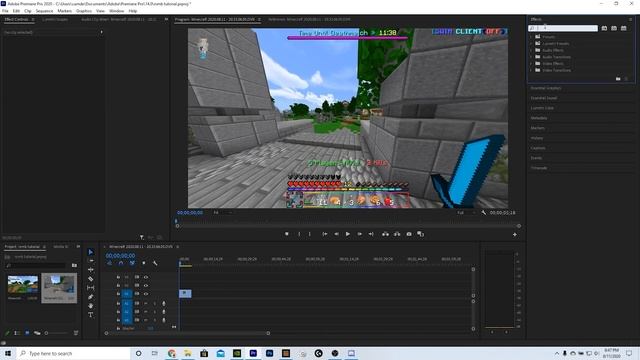Play the program monitor video
Screen dimensions: 640x360
click(x=348, y=234)
